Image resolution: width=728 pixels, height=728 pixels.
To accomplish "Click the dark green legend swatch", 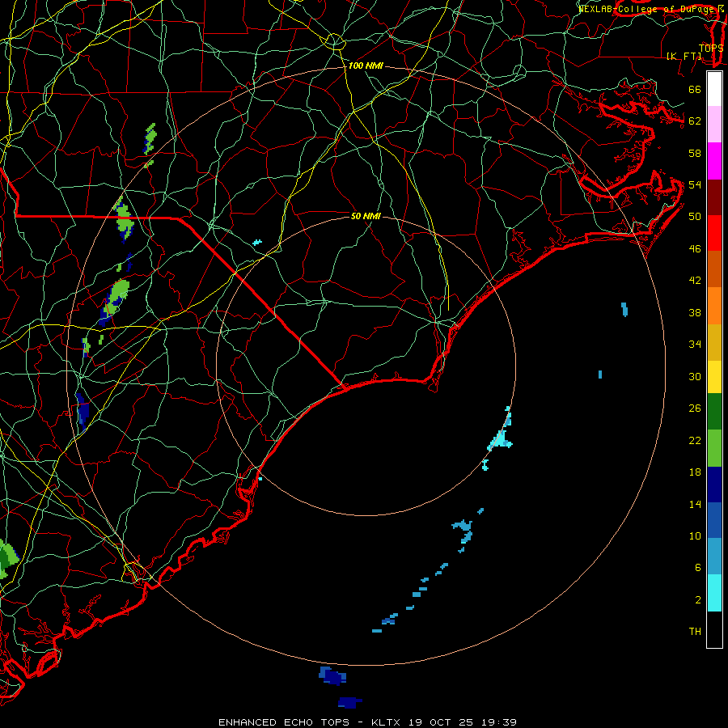I will (x=714, y=412).
